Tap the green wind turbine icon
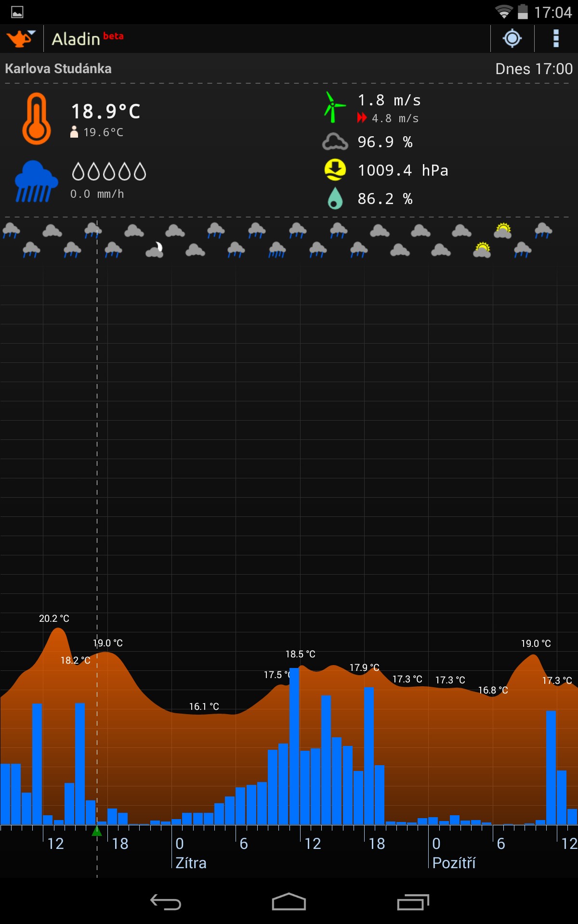Screen dimensions: 578x924 tap(333, 107)
